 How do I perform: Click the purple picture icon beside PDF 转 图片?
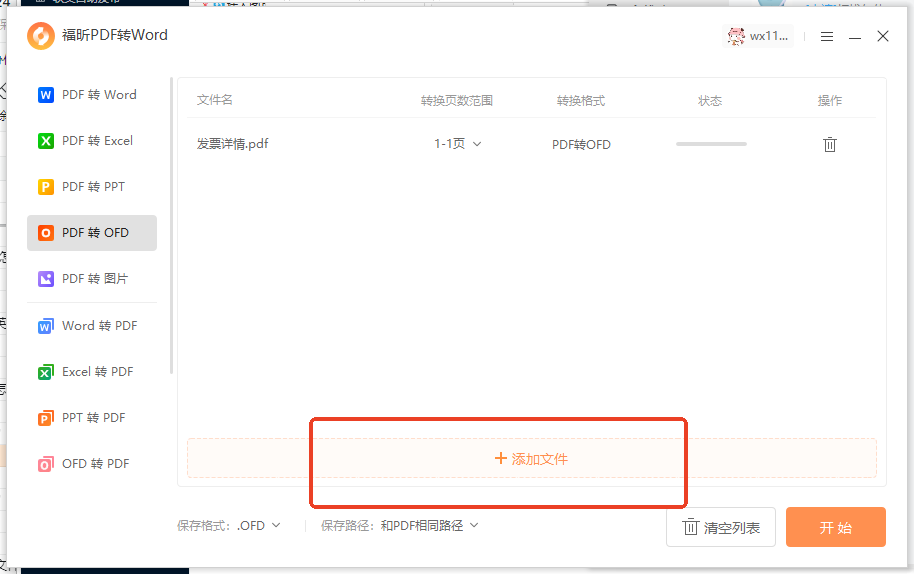(x=45, y=279)
